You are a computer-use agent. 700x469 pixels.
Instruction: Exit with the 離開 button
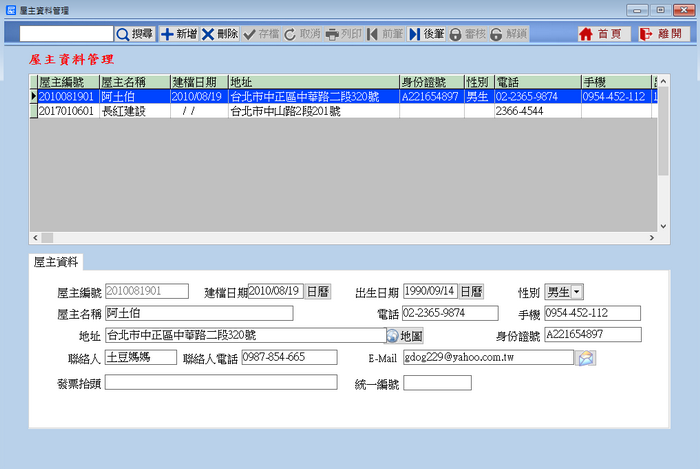[663, 34]
